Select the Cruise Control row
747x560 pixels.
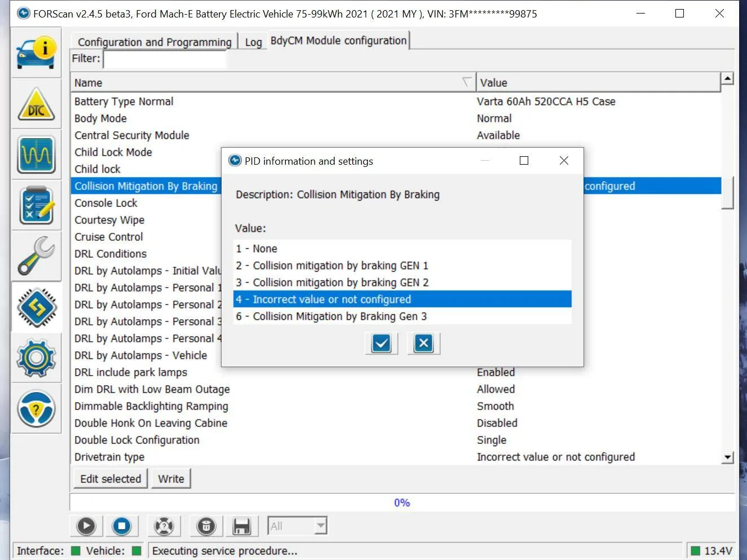tap(146, 237)
